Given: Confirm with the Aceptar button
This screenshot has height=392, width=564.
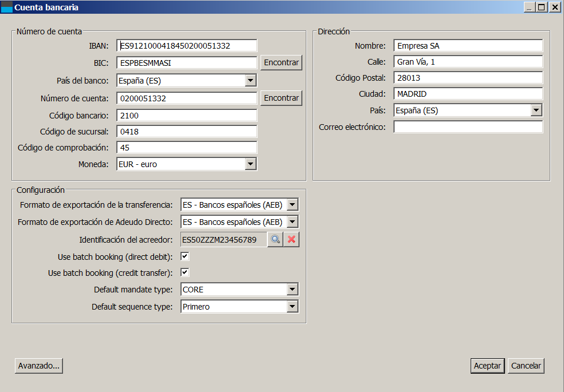Looking at the screenshot, I should pyautogui.click(x=487, y=366).
